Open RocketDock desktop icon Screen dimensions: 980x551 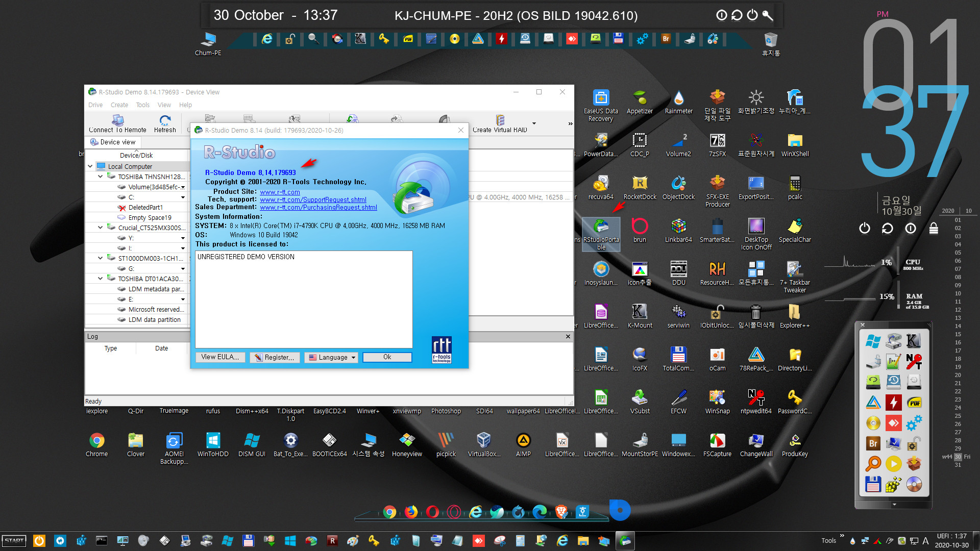(x=640, y=188)
